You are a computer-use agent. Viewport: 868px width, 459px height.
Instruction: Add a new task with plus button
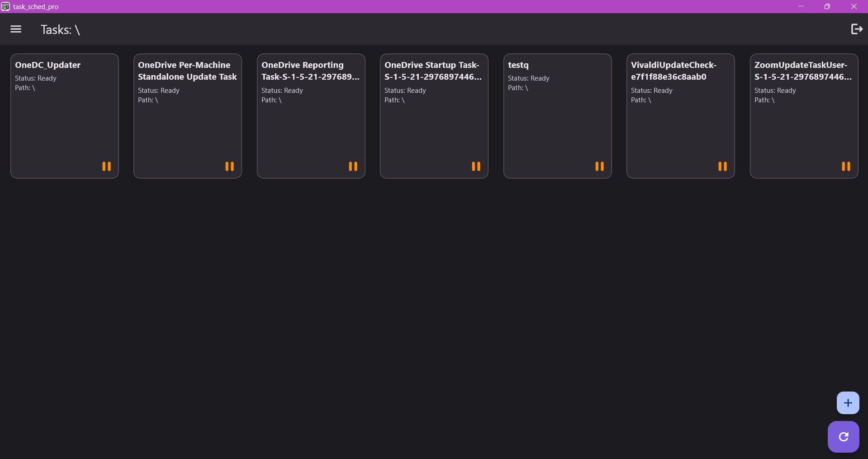point(848,403)
